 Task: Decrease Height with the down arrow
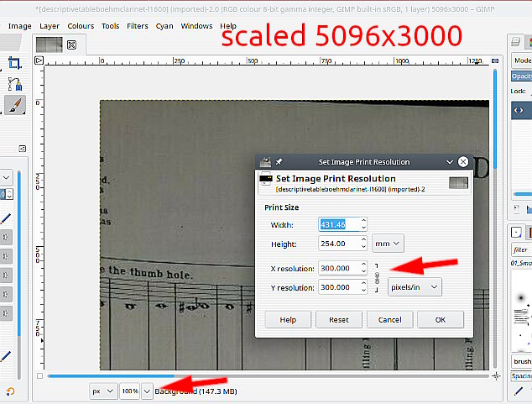(x=363, y=247)
